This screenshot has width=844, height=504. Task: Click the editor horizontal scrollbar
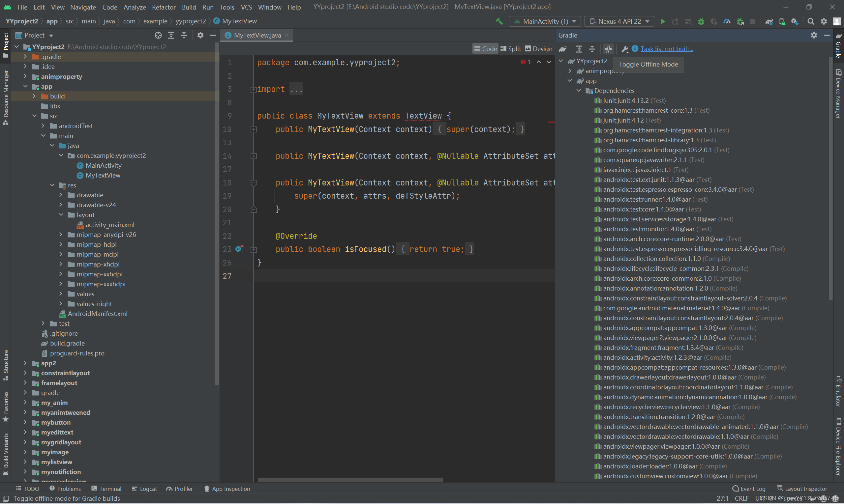pyautogui.click(x=350, y=480)
